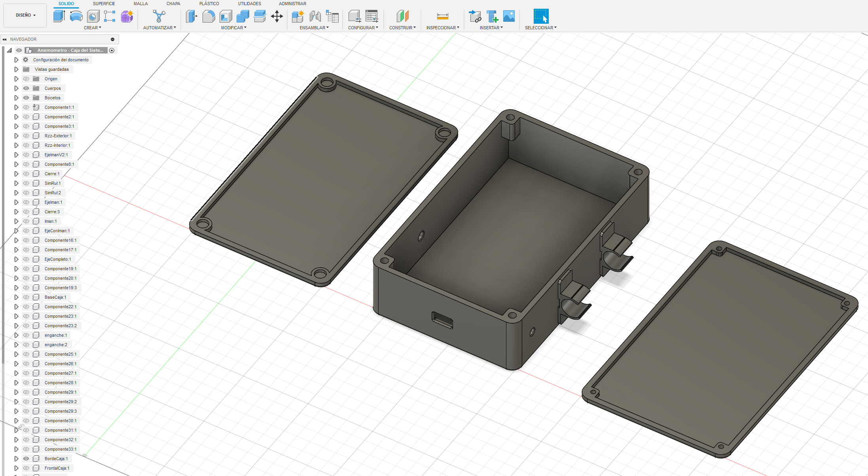Select the Press Pull tool icon
The height and width of the screenshot is (476, 868).
191,16
